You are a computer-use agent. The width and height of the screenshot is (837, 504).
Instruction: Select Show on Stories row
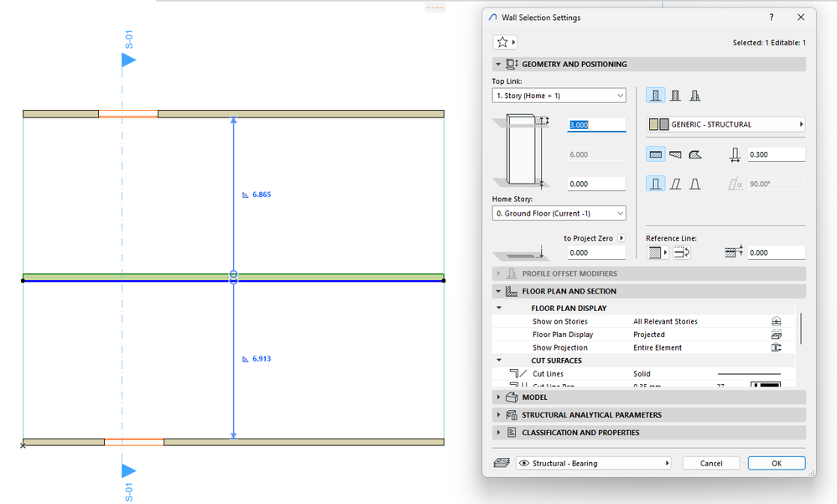(x=643, y=321)
